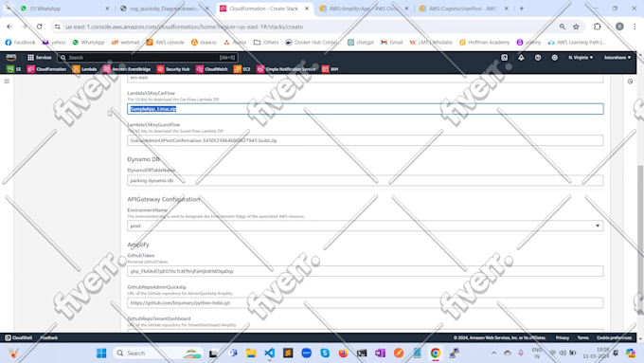
Task: Click the GithubRepoAdminQuickslip URL field
Action: (366, 303)
